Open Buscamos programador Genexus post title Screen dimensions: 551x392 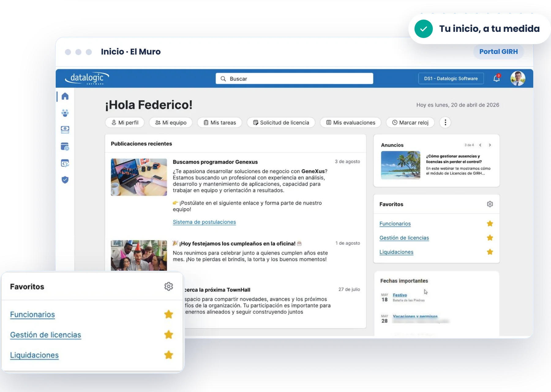coord(215,162)
